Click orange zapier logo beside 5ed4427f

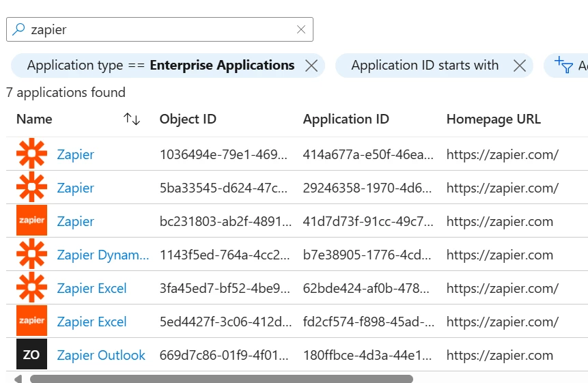click(x=32, y=320)
